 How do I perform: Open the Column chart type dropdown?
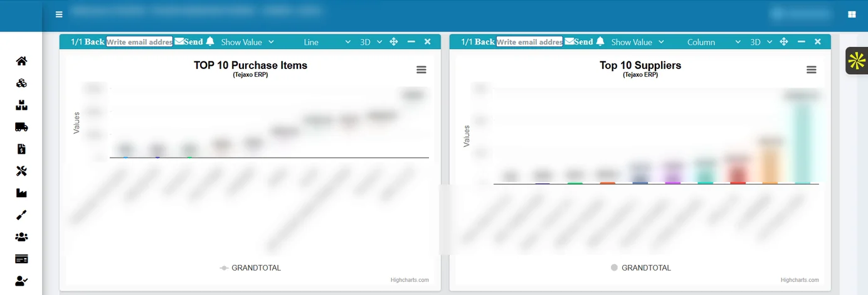tap(714, 42)
